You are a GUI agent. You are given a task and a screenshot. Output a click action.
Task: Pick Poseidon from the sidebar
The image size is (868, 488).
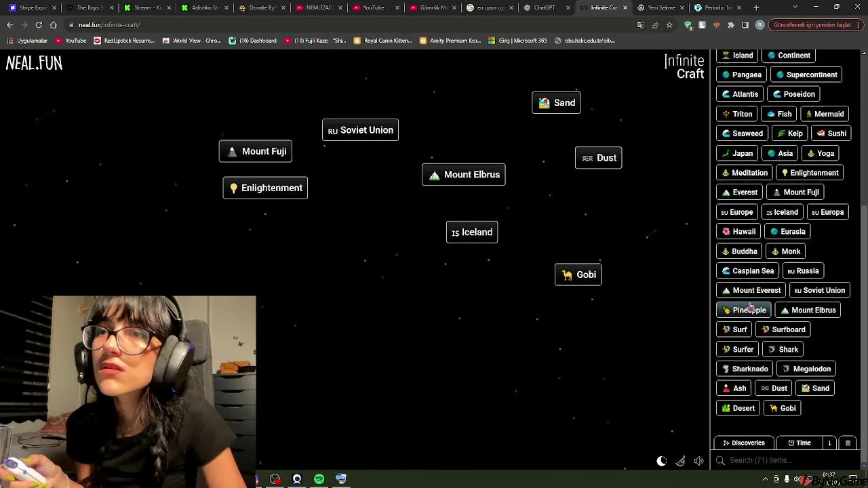(x=793, y=94)
